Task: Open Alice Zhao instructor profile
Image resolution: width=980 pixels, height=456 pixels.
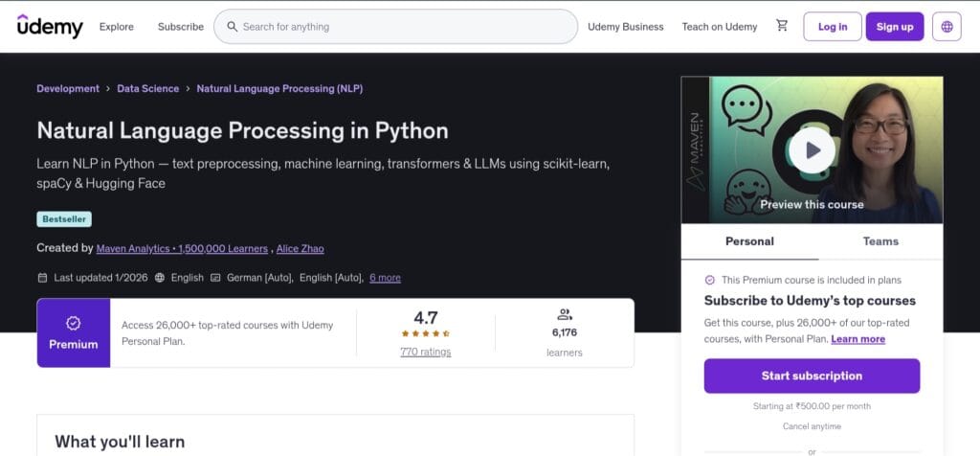Action: [x=300, y=249]
